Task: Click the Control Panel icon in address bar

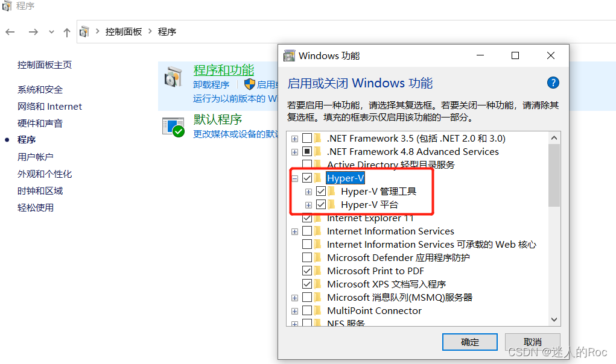Action: pyautogui.click(x=84, y=32)
